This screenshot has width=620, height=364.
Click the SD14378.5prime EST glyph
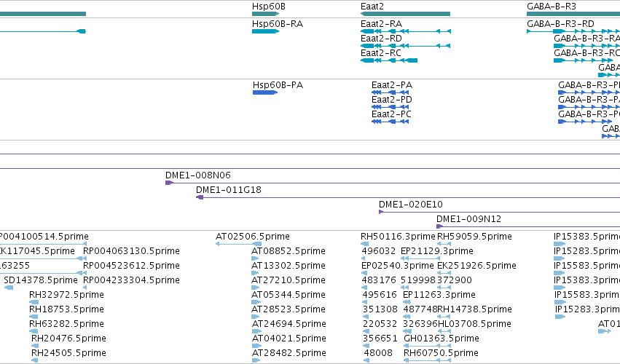[x=9, y=288]
